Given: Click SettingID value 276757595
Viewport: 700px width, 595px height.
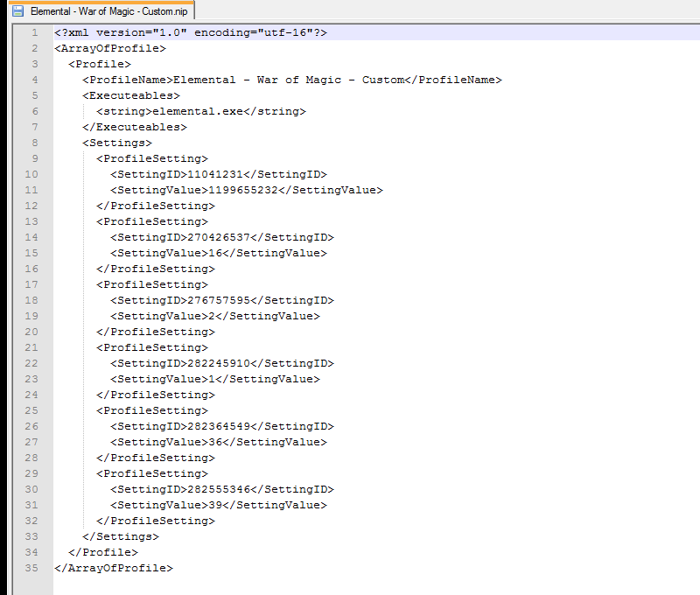Looking at the screenshot, I should (x=218, y=300).
